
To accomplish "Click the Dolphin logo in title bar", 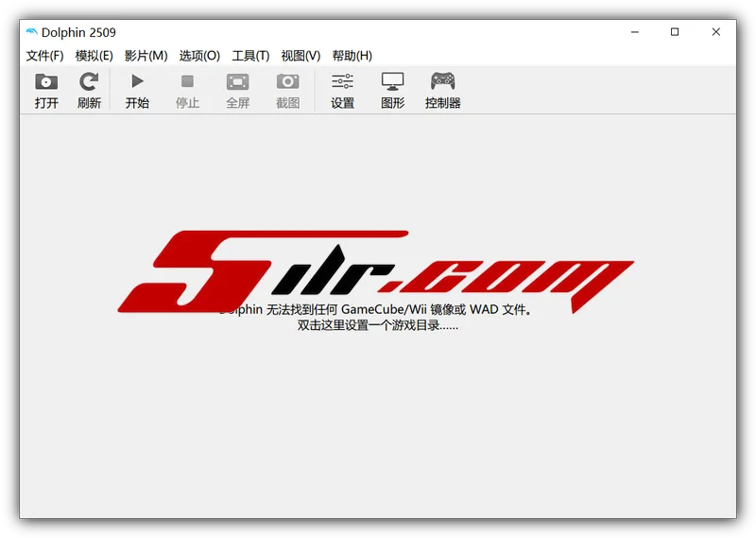I will tap(31, 32).
